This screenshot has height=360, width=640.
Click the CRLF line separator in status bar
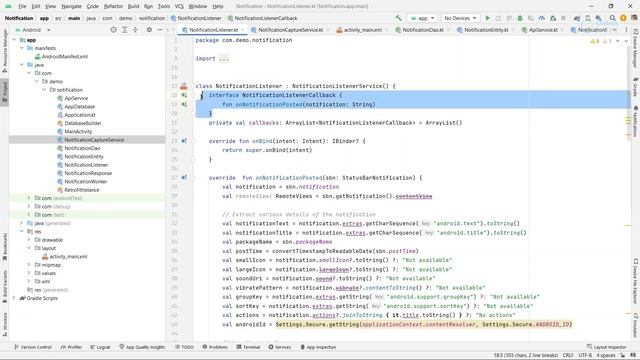pos(568,355)
